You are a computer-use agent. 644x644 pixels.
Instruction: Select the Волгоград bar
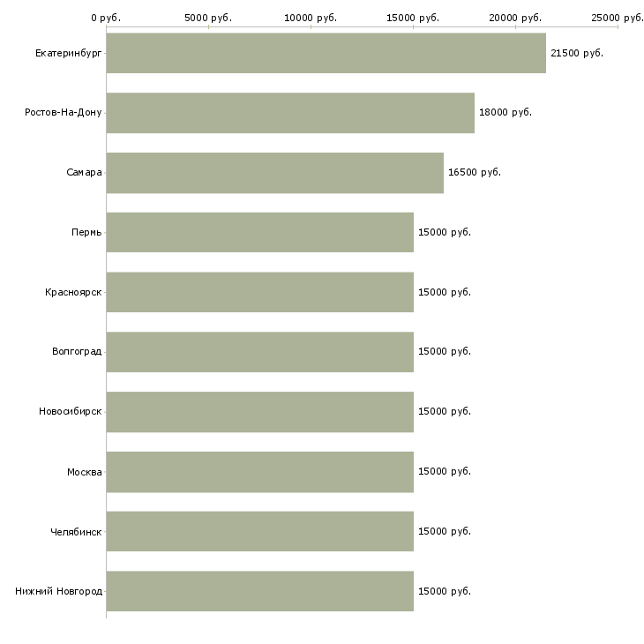coord(259,352)
